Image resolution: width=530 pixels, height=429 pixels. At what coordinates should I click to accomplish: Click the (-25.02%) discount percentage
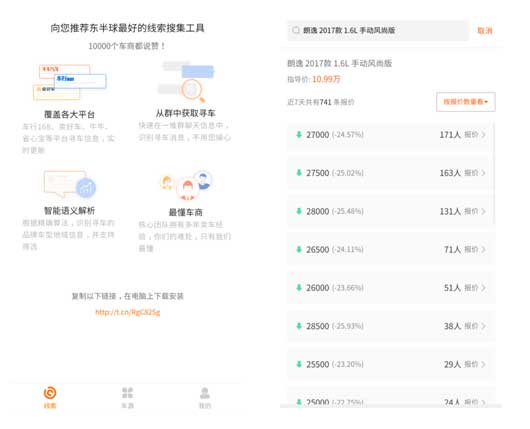point(348,173)
